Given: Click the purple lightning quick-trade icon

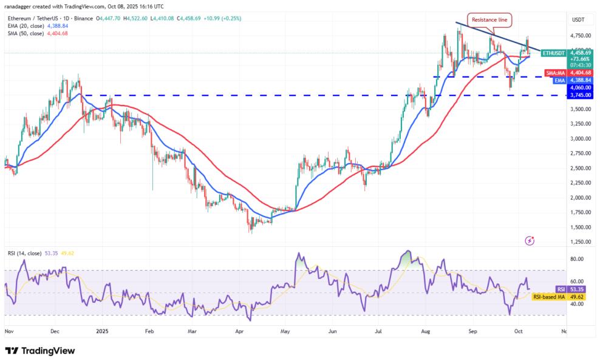Looking at the screenshot, I should pyautogui.click(x=530, y=240).
